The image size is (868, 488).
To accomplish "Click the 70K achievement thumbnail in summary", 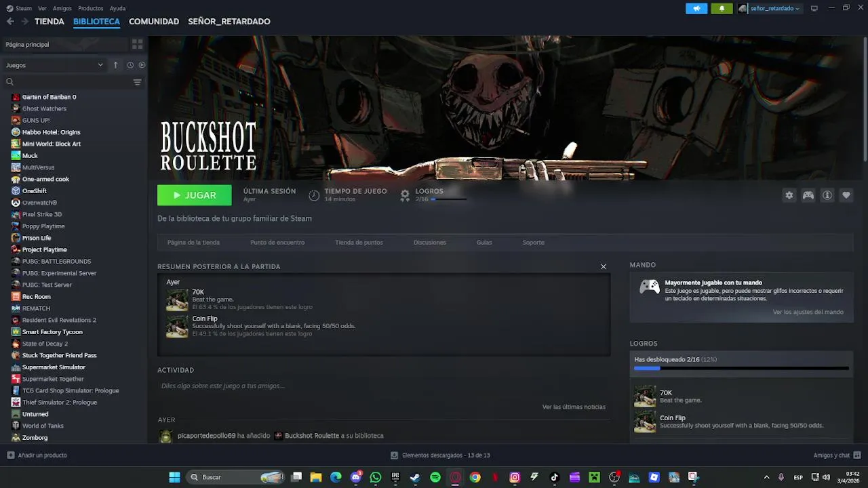I will (178, 300).
